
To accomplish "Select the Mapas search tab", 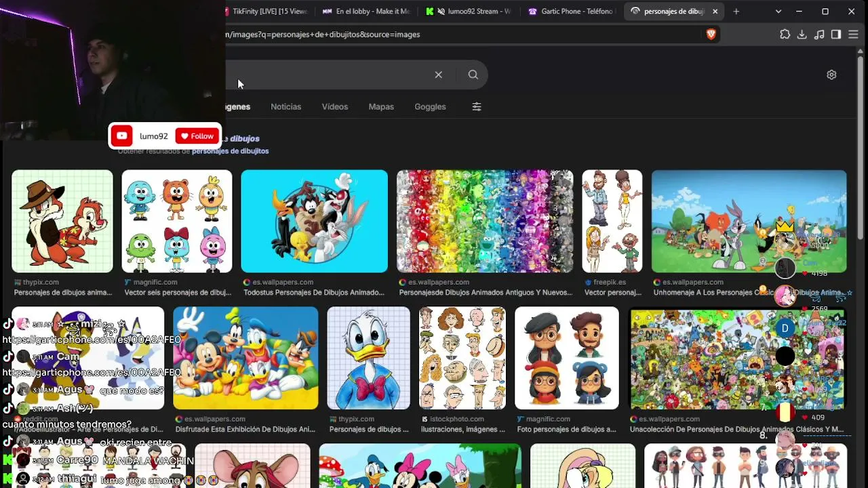I will coord(381,106).
